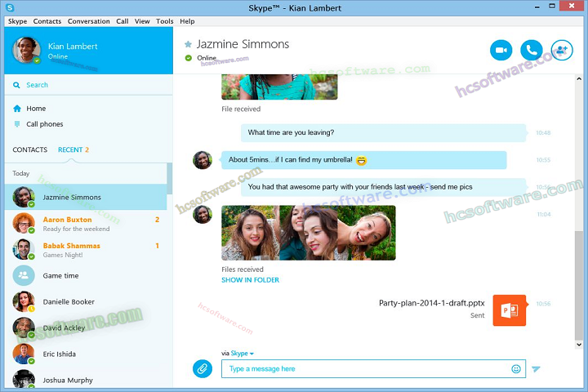This screenshot has width=588, height=392.
Task: Click the SHOW IN FOLDER link
Action: [x=250, y=280]
